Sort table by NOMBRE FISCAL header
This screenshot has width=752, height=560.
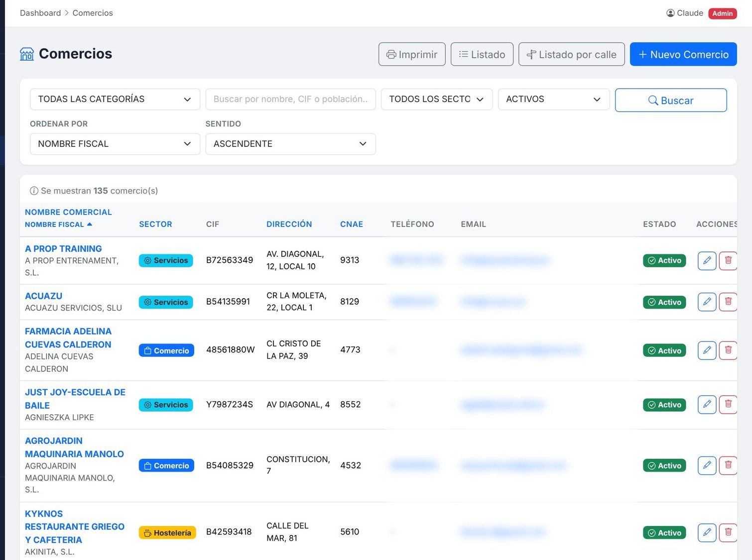tap(58, 224)
